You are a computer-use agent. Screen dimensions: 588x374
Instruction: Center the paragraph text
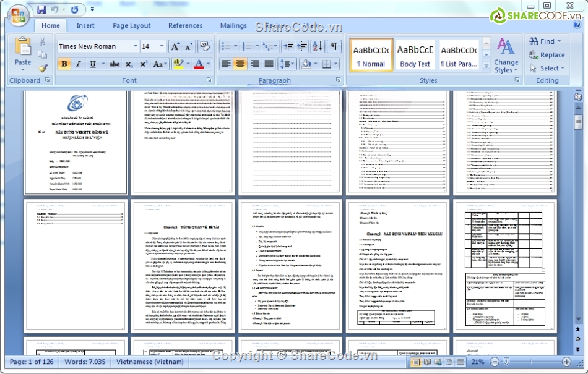point(240,64)
